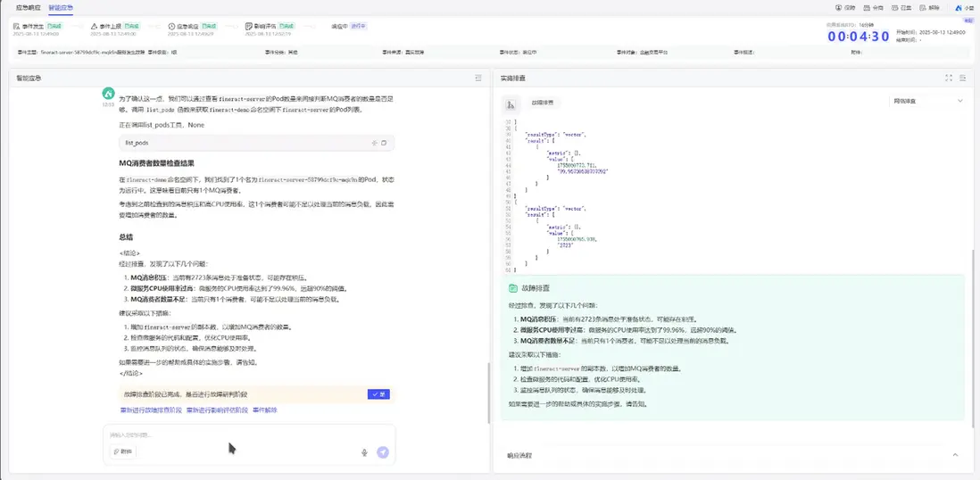Screen dimensions: 980x480
Task: Click 重新进行故障排查阶段 link
Action: click(x=151, y=410)
